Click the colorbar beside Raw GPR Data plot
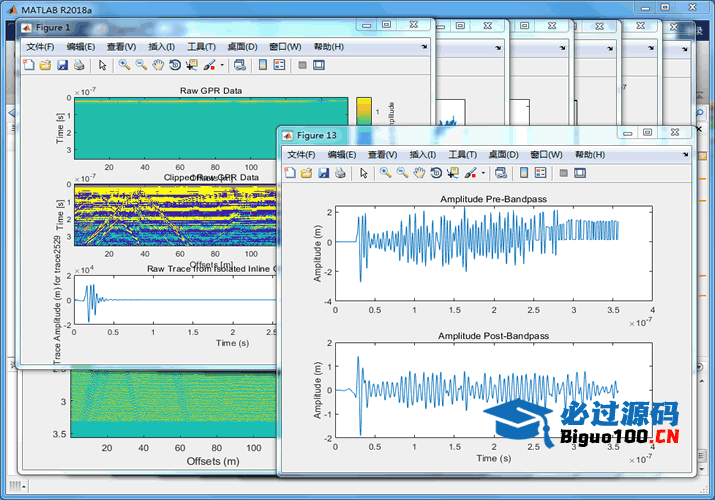This screenshot has width=715, height=500. tap(364, 111)
